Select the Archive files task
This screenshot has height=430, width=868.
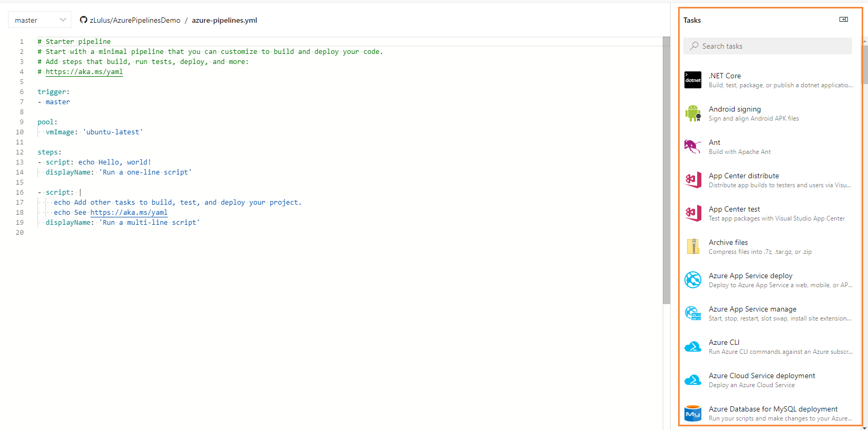pyautogui.click(x=769, y=246)
